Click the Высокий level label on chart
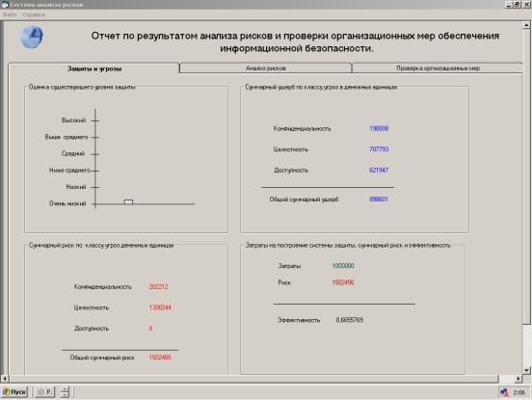 [73, 120]
